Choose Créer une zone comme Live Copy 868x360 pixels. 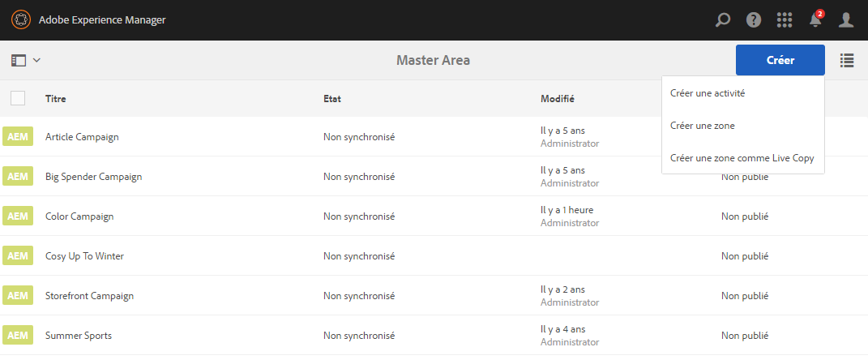click(743, 158)
